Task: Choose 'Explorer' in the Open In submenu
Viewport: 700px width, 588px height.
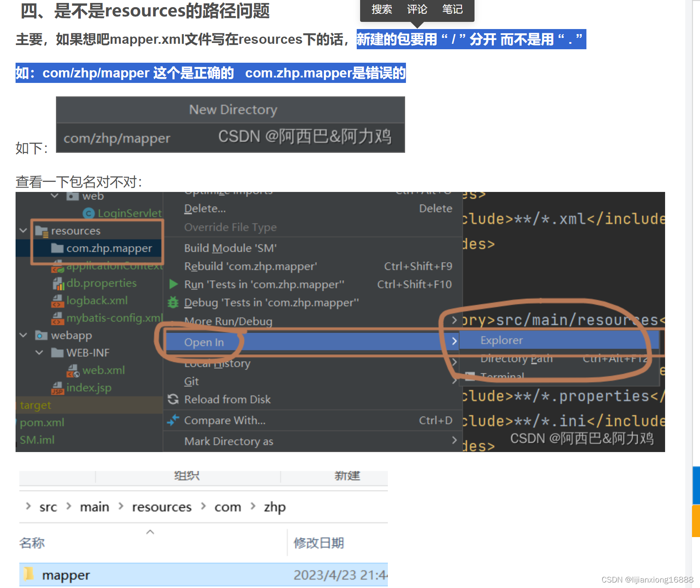Action: tap(501, 340)
